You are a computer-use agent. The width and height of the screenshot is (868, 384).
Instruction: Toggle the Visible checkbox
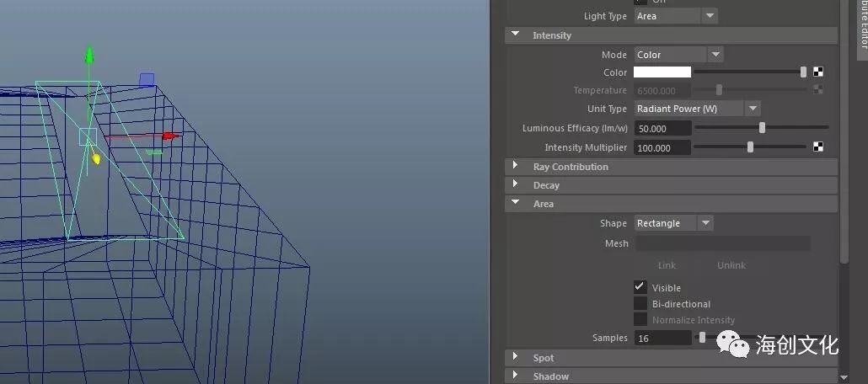pyautogui.click(x=640, y=287)
